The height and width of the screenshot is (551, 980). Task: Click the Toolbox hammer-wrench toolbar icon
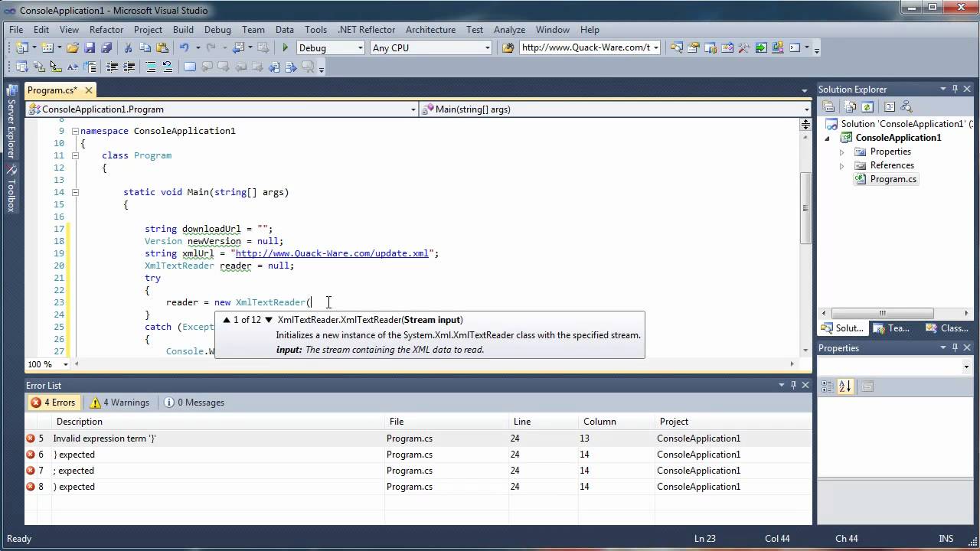pyautogui.click(x=743, y=47)
